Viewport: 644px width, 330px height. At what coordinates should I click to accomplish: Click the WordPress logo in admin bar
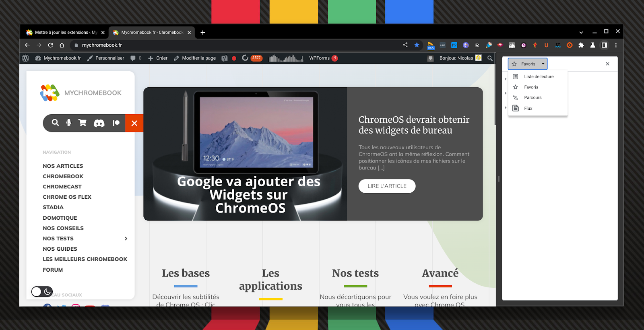pyautogui.click(x=25, y=58)
